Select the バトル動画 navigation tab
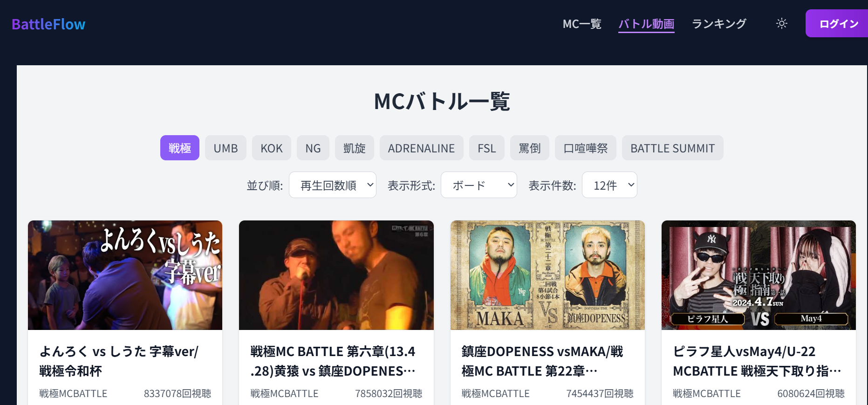Image resolution: width=868 pixels, height=405 pixels. (646, 24)
